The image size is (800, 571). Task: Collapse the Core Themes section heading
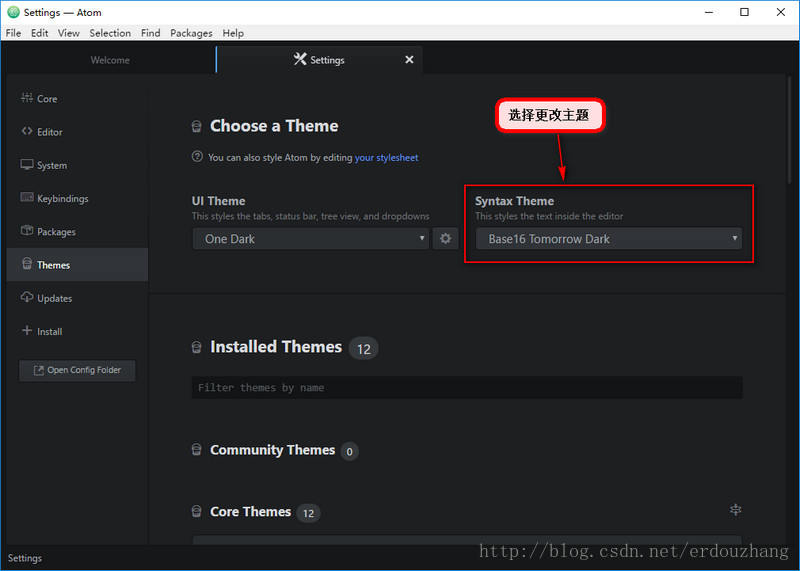click(251, 512)
